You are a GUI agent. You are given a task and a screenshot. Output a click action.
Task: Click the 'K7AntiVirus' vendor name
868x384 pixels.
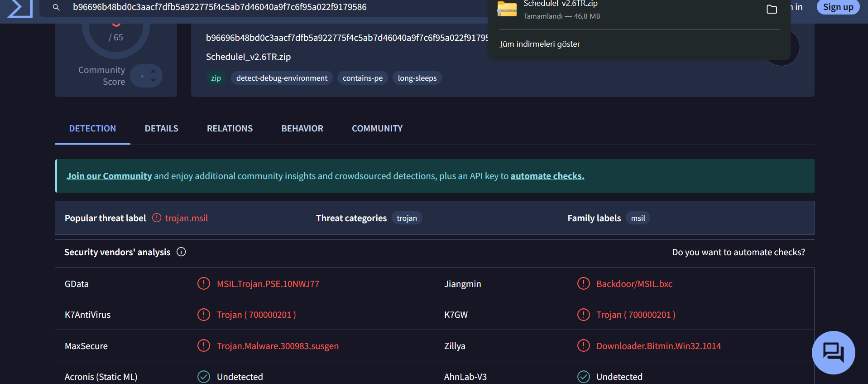(x=87, y=315)
